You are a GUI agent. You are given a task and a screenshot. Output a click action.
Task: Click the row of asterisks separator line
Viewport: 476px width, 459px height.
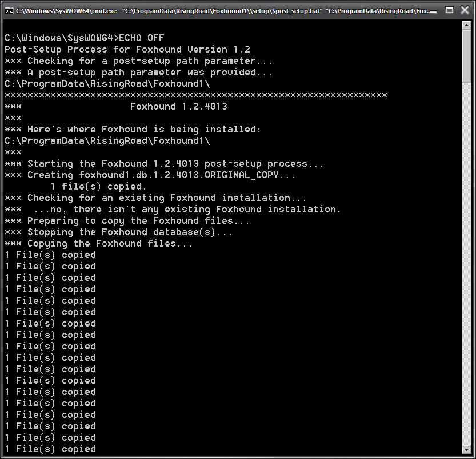click(196, 95)
